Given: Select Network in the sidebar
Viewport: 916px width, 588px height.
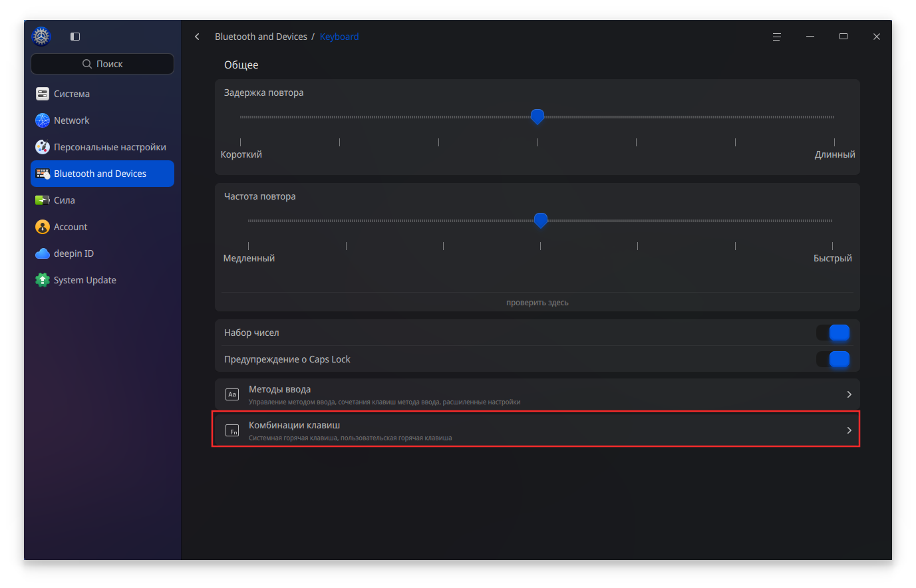Looking at the screenshot, I should (x=102, y=120).
